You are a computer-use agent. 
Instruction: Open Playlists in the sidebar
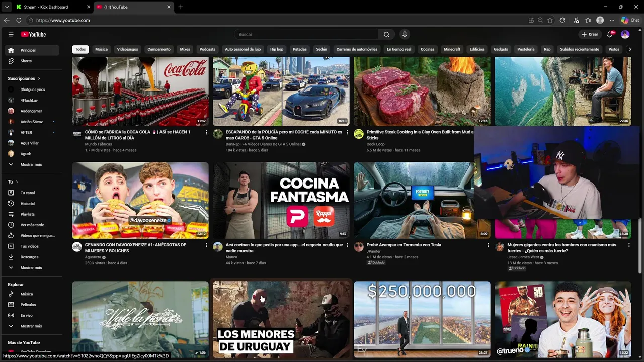click(32, 214)
